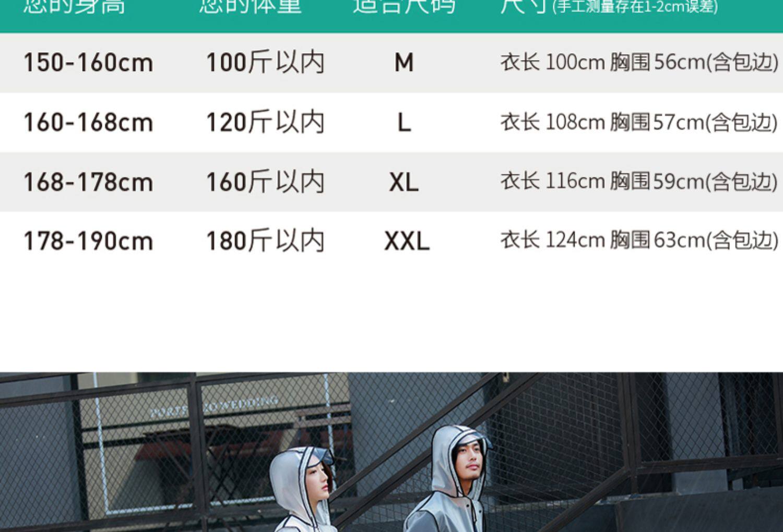The height and width of the screenshot is (532, 783).
Task: Click the 150-160cm height cell
Action: (88, 63)
